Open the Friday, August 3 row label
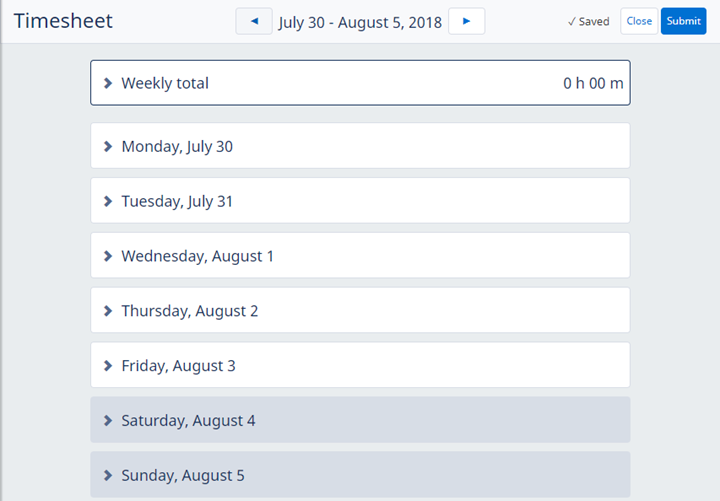This screenshot has height=501, width=720. [178, 366]
